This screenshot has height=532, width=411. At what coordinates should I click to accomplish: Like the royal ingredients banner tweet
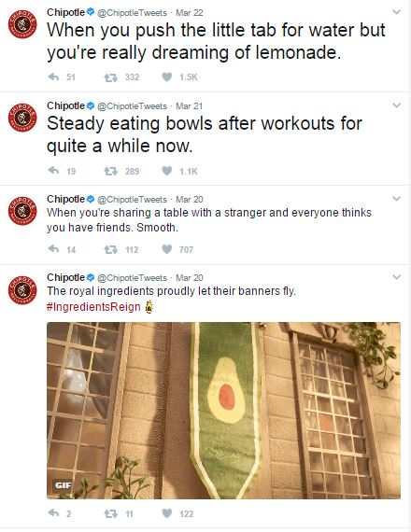[x=167, y=513]
